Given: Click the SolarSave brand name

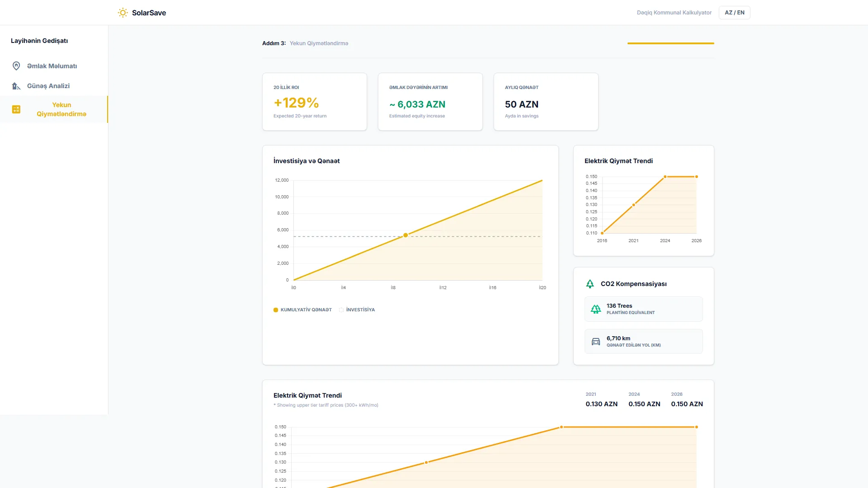Looking at the screenshot, I should [x=149, y=13].
